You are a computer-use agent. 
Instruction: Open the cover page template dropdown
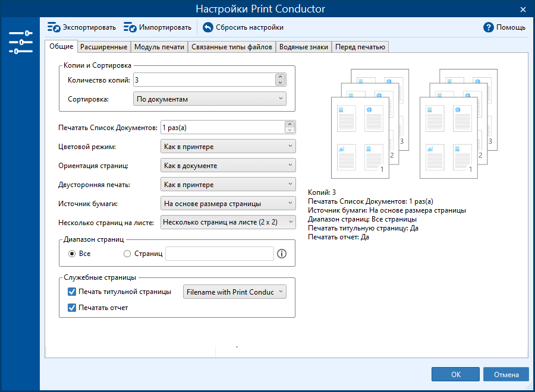[x=234, y=292]
